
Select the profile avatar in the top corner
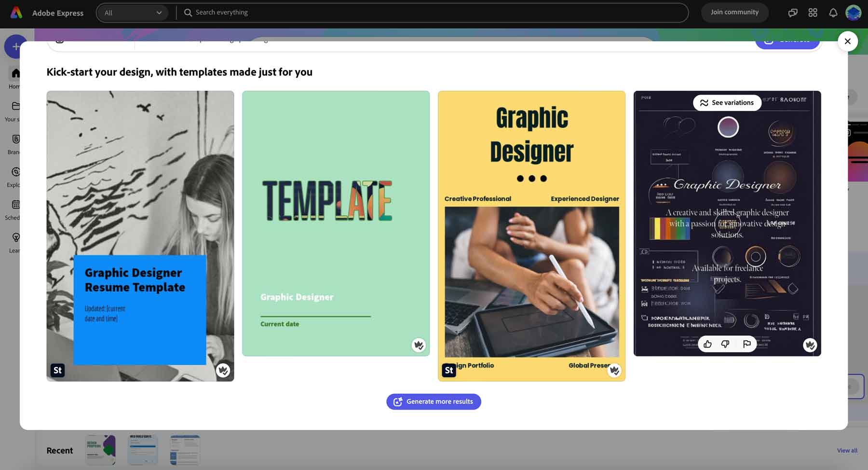(854, 13)
